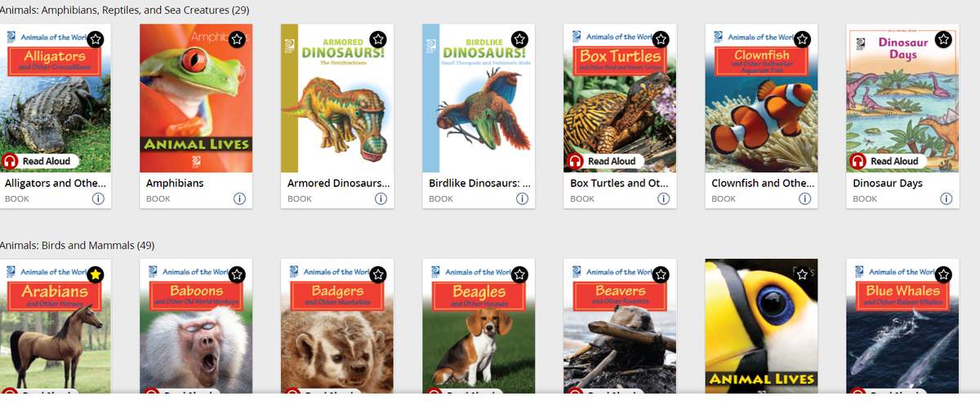The image size is (980, 401).
Task: View info for Birdlike Dinosaurs book
Action: (522, 198)
